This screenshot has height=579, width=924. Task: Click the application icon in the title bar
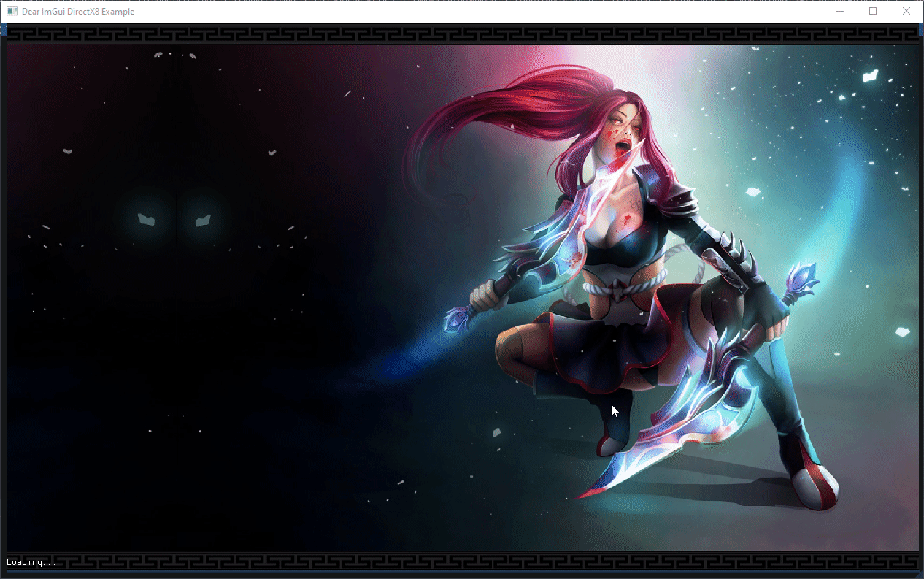tap(12, 12)
